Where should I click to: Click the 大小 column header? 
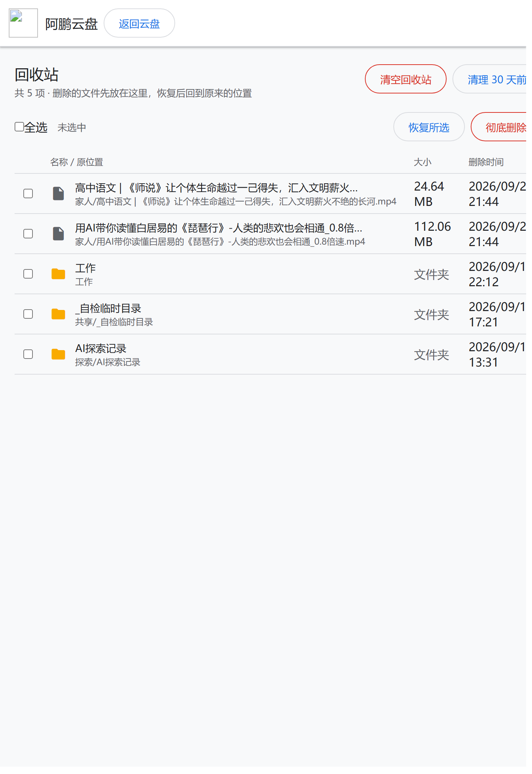423,162
